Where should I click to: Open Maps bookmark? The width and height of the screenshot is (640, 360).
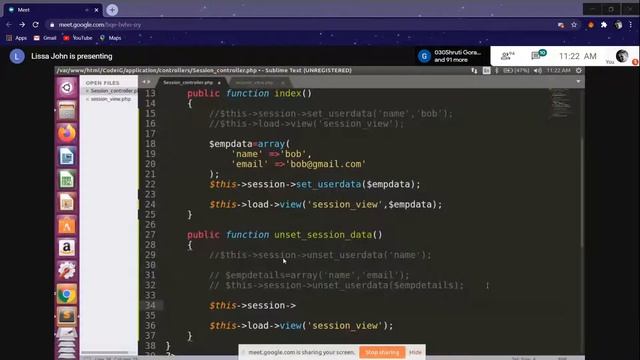click(111, 38)
